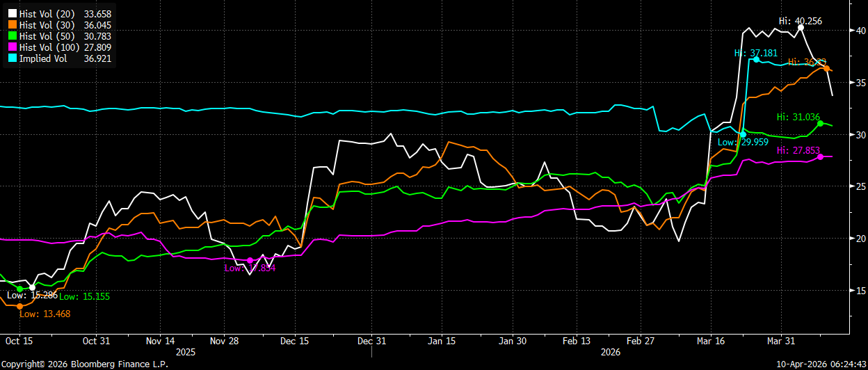868x370 pixels.
Task: Click the Dec 31 date axis label
Action: 371,341
